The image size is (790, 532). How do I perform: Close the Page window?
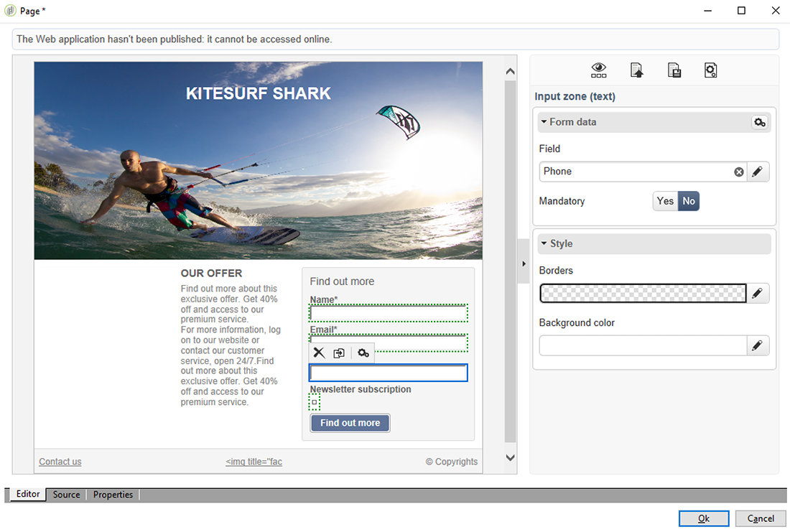776,11
